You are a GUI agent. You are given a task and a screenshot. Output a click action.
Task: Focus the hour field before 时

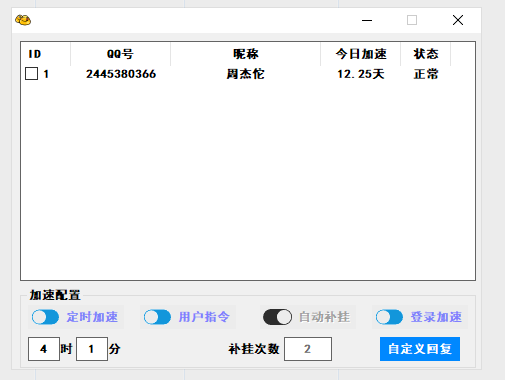pyautogui.click(x=44, y=349)
